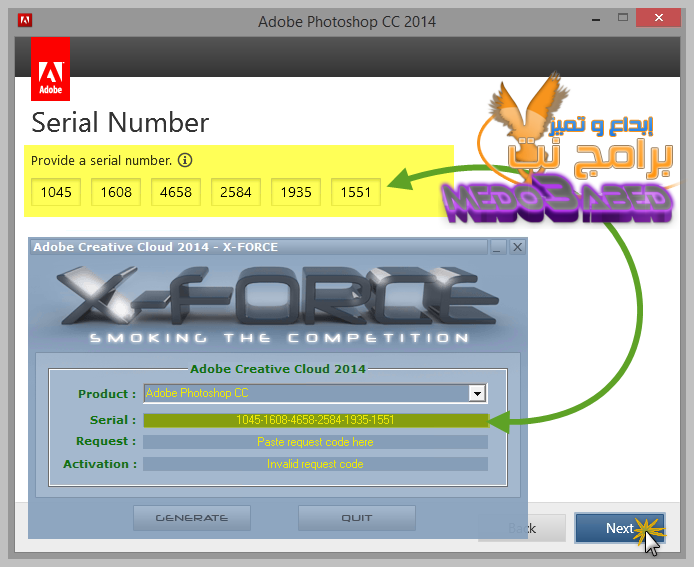
Task: Select the serial field containing 4658
Action: [176, 192]
